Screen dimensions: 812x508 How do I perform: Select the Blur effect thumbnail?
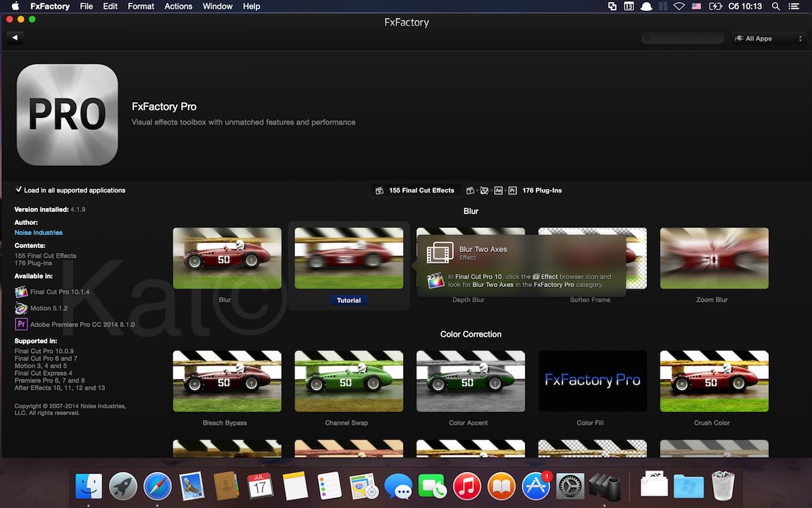coord(227,258)
